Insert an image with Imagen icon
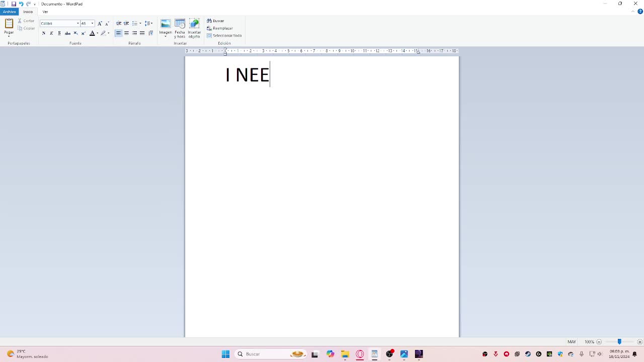 (x=166, y=24)
